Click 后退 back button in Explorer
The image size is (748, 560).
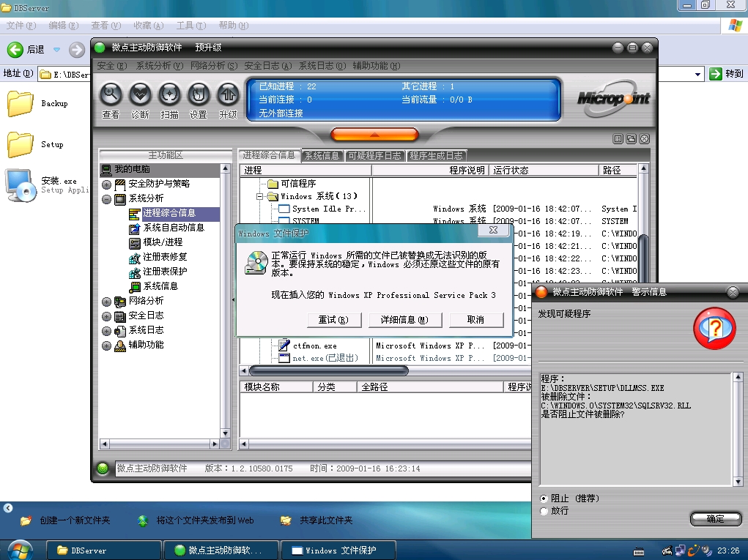click(x=26, y=49)
